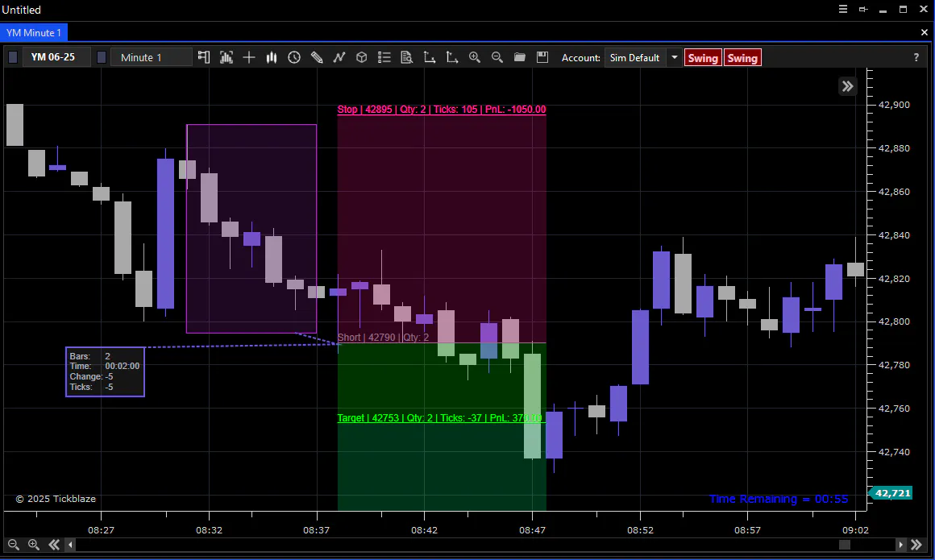Click the document with magnifier icon
The width and height of the screenshot is (935, 560).
point(407,57)
